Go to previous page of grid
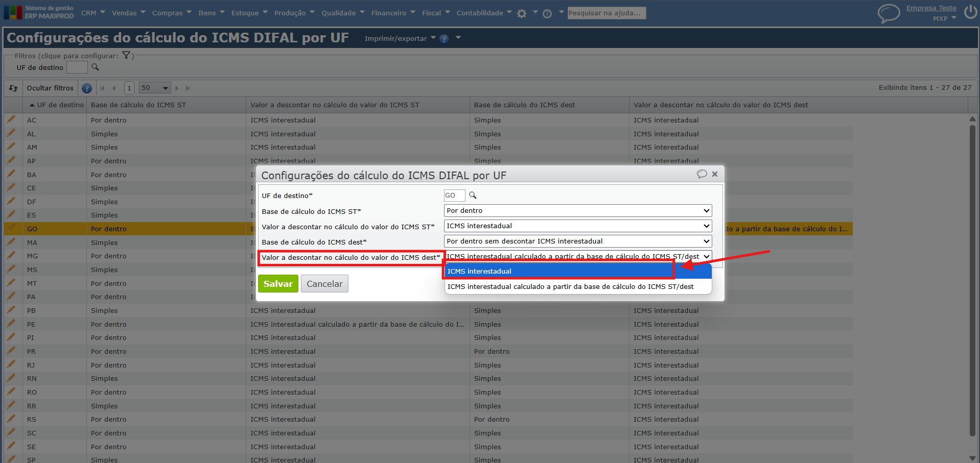 (x=114, y=88)
